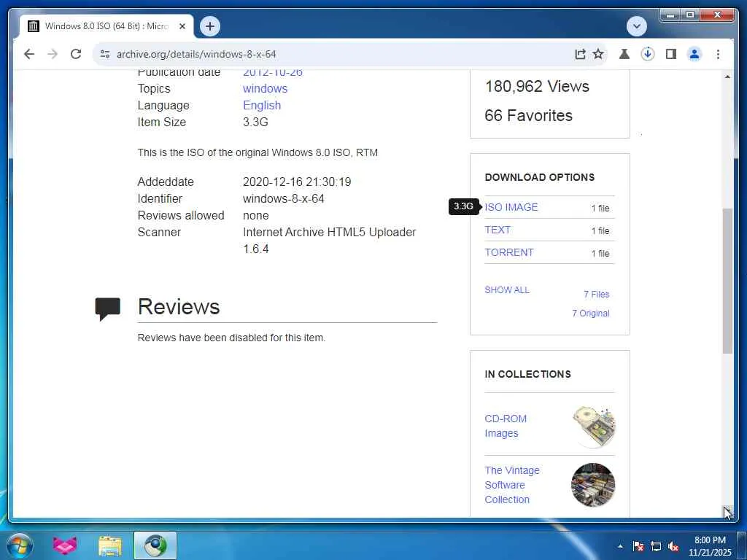Viewport: 747px width, 560px height.
Task: Show hidden system tray icons
Action: [620, 546]
